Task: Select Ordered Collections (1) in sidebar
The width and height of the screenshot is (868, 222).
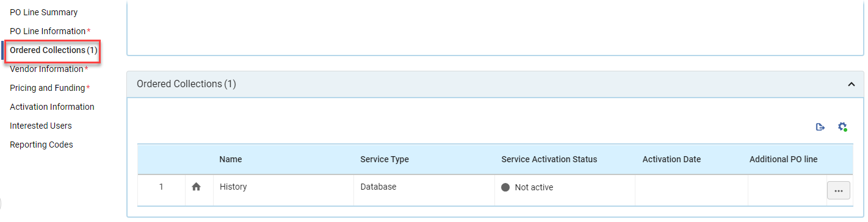Action: point(54,50)
